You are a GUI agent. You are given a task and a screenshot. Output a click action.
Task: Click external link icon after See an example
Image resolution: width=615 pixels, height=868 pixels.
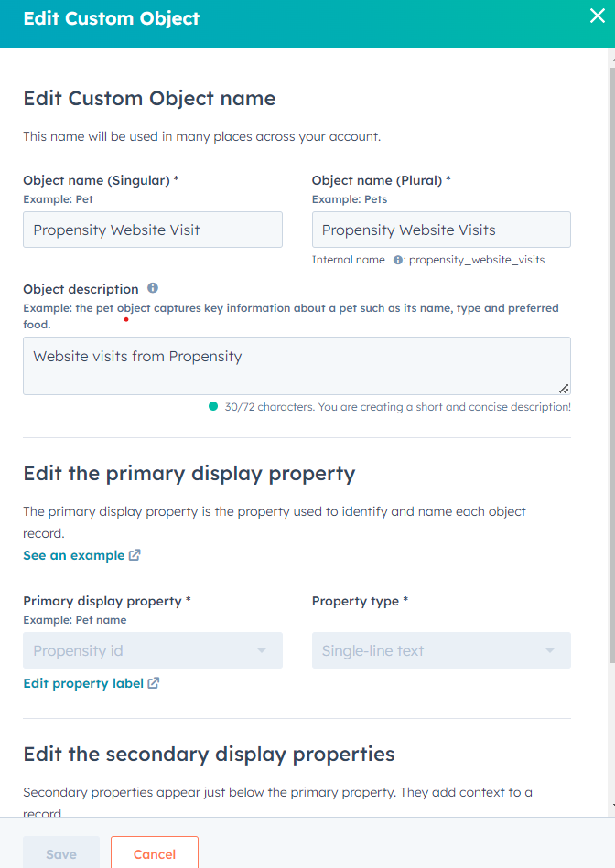(x=135, y=554)
